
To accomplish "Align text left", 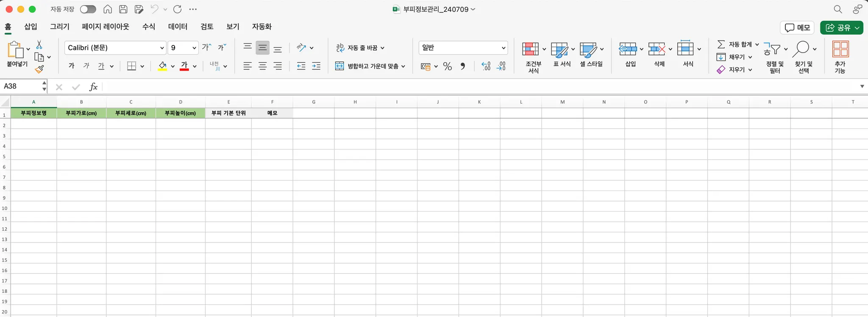I will (x=248, y=66).
